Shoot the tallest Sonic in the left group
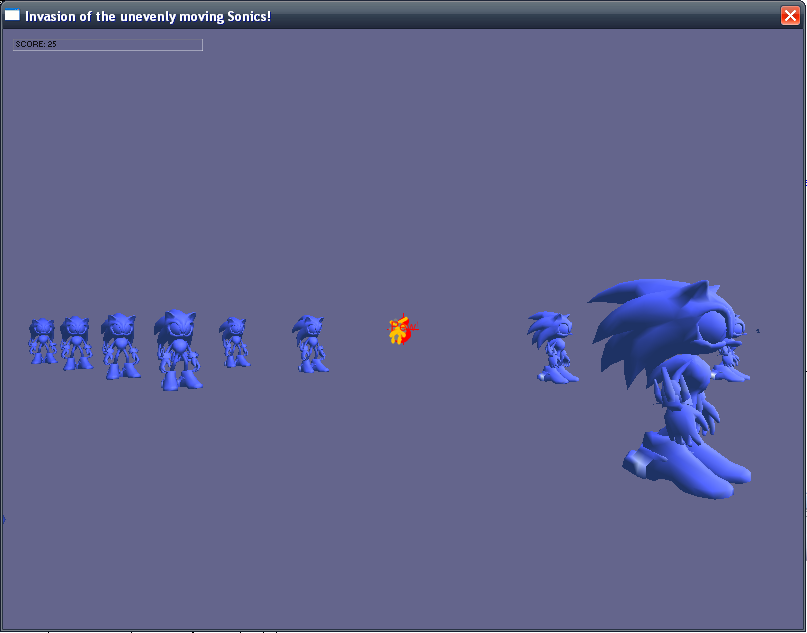This screenshot has height=633, width=807. pos(178,350)
